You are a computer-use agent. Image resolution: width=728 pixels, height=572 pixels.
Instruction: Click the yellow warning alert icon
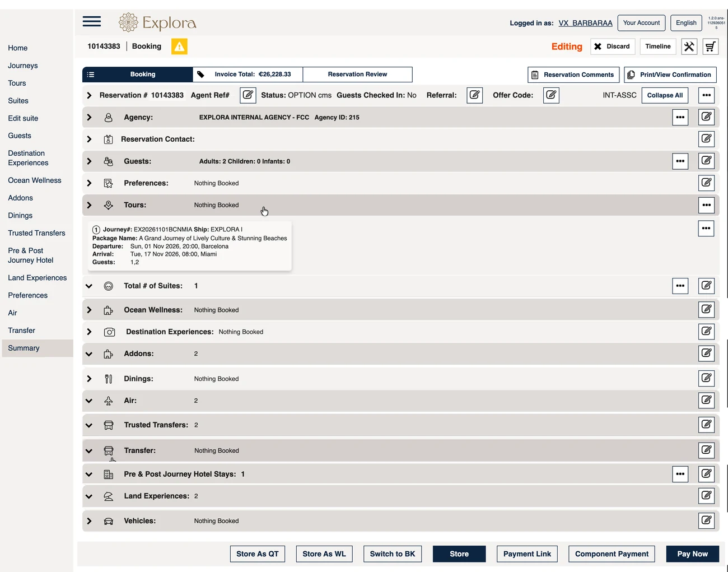[179, 46]
